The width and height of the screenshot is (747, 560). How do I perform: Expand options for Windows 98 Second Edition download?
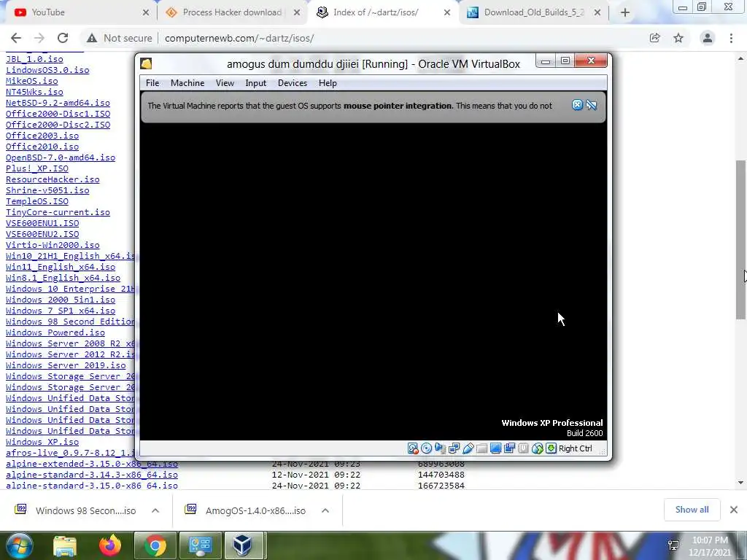155,510
